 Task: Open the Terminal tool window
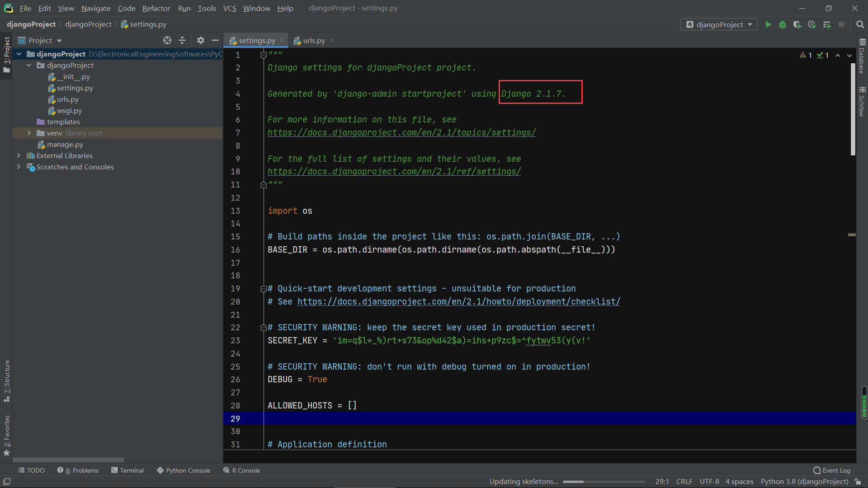[127, 470]
